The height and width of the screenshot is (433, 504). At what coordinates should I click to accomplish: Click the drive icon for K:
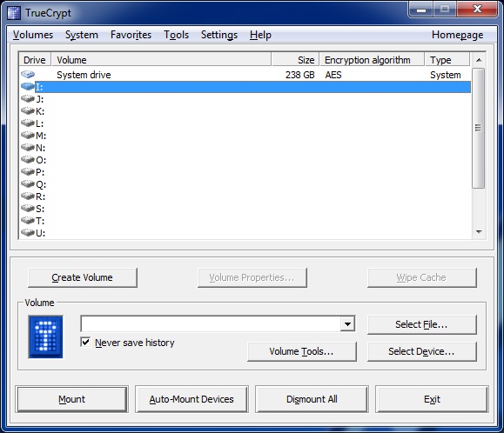[x=28, y=111]
